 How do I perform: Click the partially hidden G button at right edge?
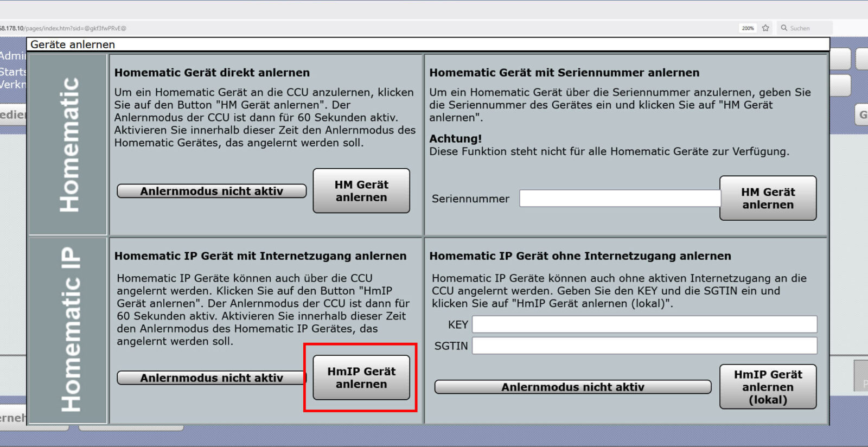point(862,115)
